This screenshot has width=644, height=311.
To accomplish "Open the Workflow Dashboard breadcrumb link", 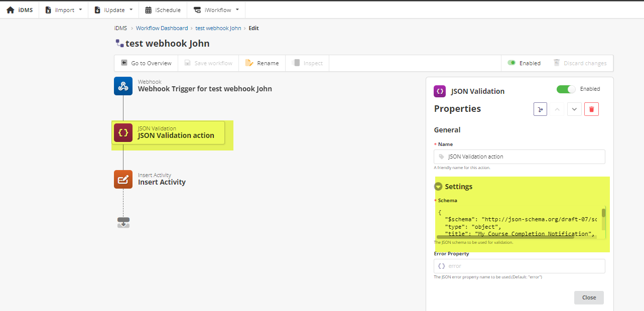I will tap(162, 28).
